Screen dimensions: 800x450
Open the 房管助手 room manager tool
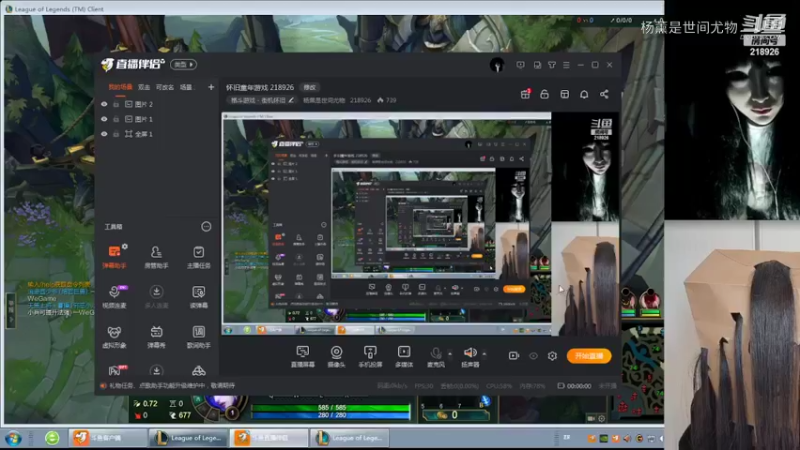tap(156, 257)
